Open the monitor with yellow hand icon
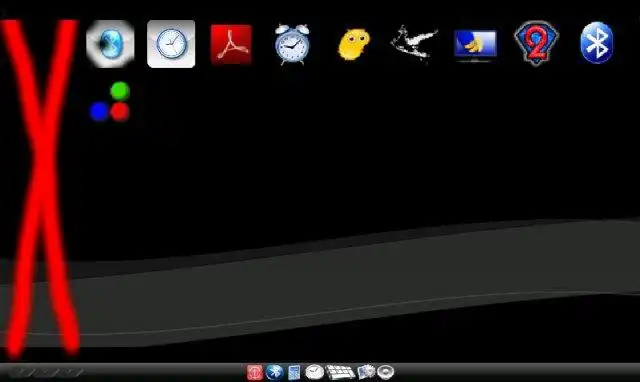 tap(475, 45)
